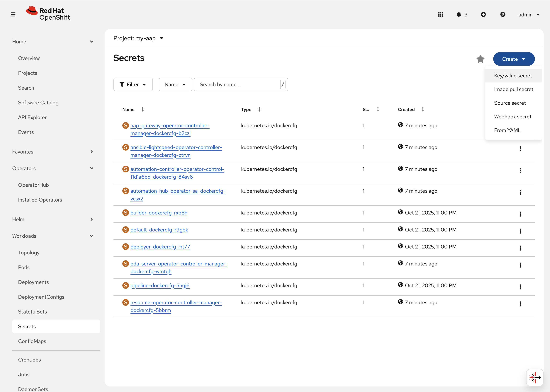
Task: Focus the Search by name input field
Action: pos(238,84)
